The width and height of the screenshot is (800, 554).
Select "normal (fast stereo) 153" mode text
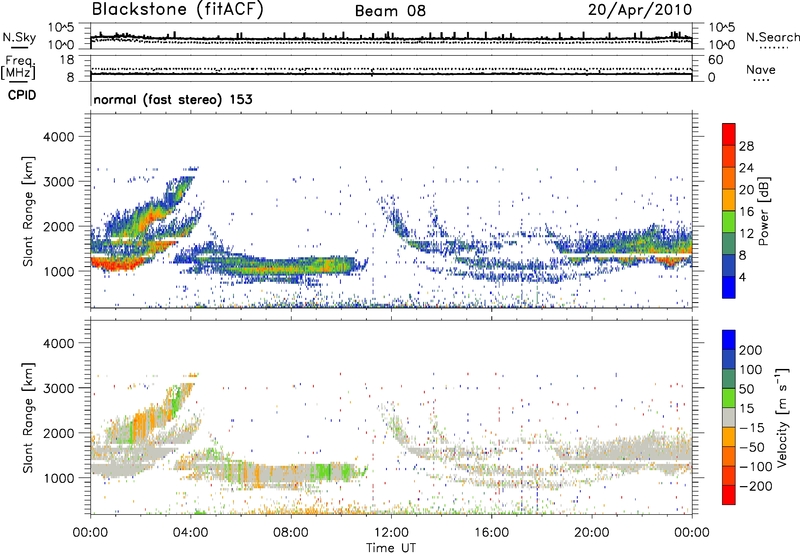pos(173,100)
